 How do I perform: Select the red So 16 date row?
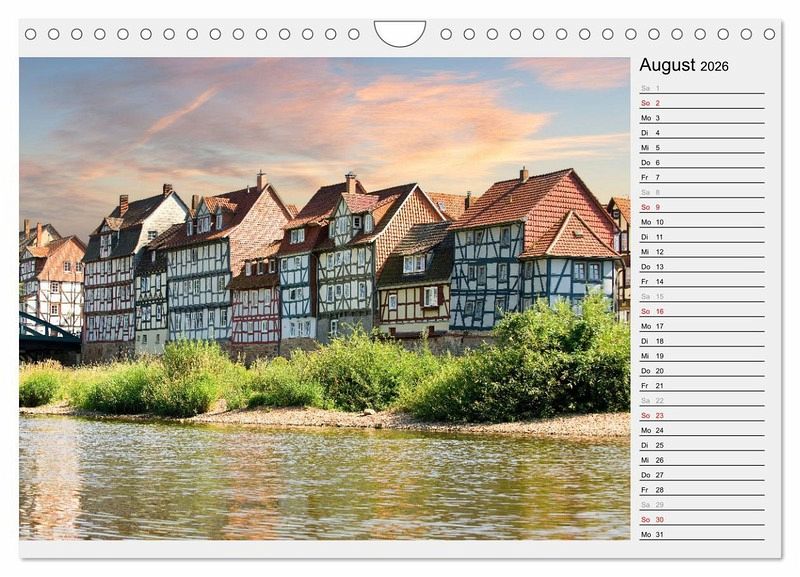700,311
